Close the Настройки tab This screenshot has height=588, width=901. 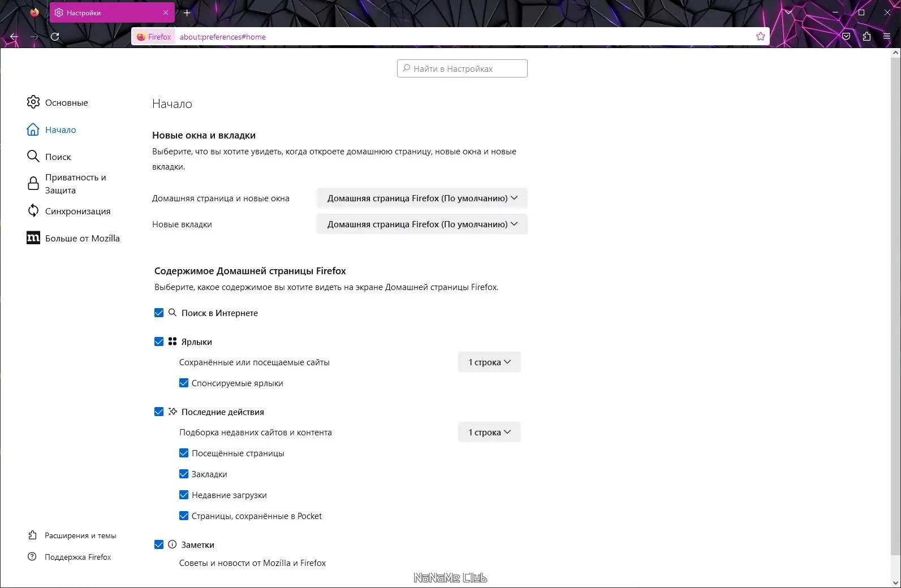[166, 12]
